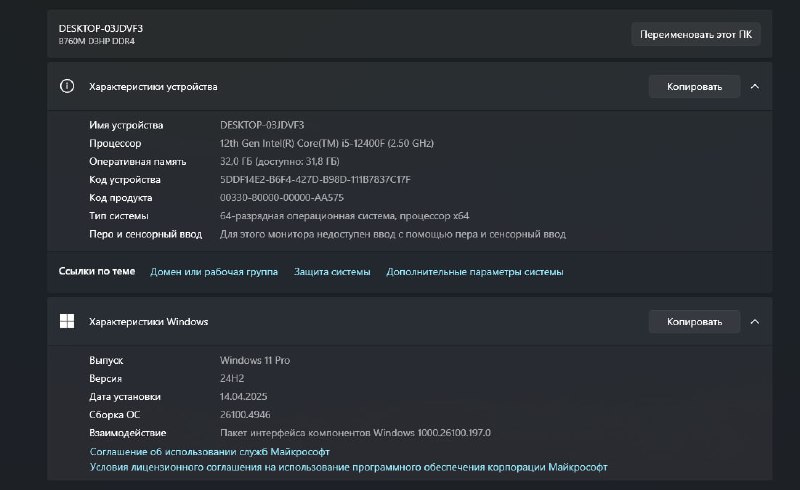The image size is (800, 490).
Task: Click the Имя устройства label
Action: tap(126, 125)
